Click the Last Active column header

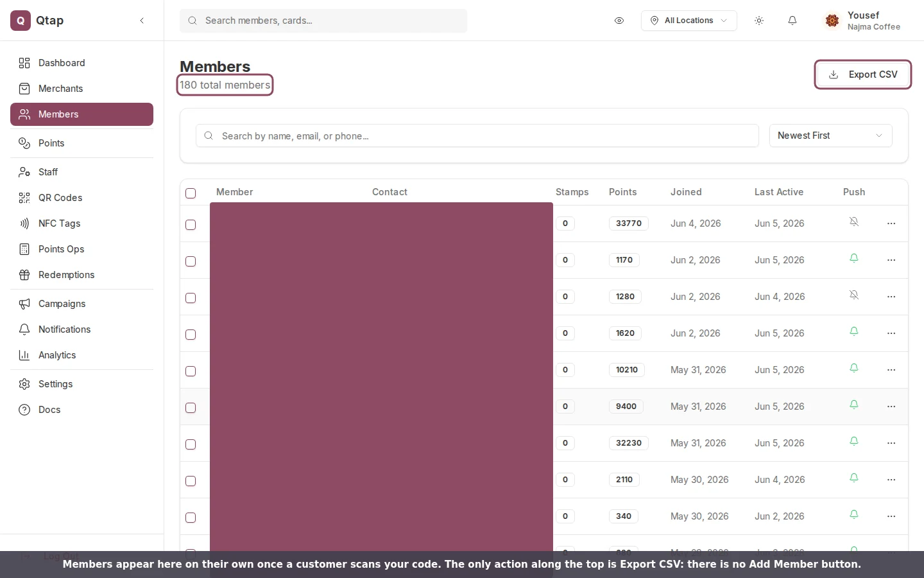click(779, 192)
